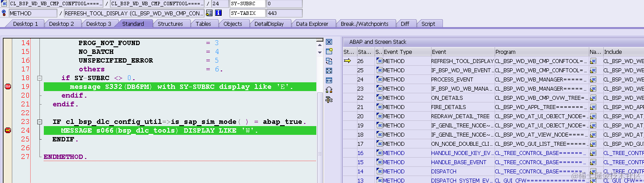The width and height of the screenshot is (644, 183).
Task: Click the line number field showing 24
Action: point(219,4)
